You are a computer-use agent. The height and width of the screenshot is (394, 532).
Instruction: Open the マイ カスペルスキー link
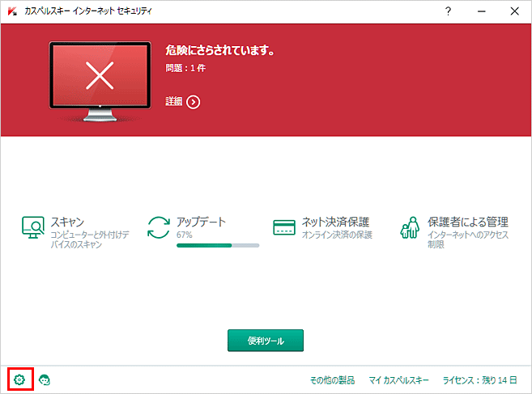coord(398,380)
